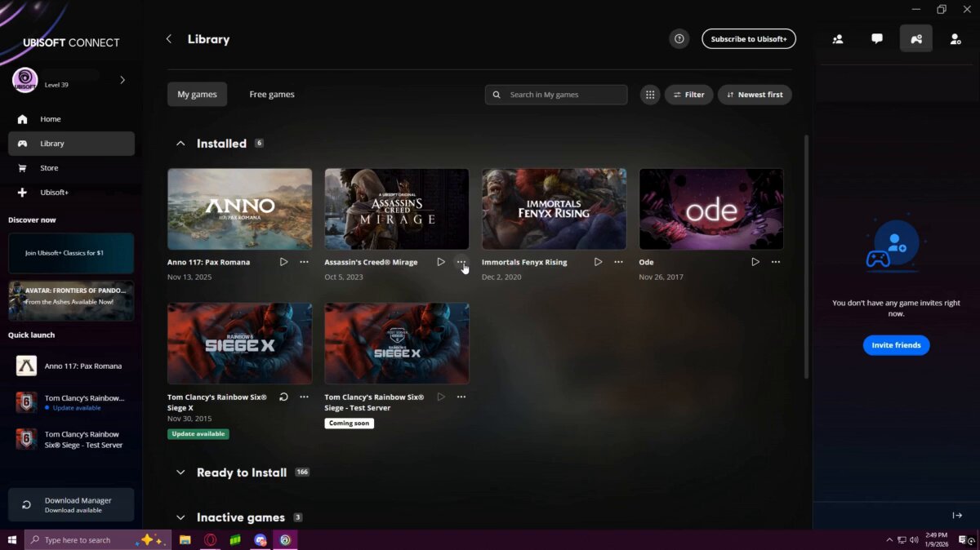
Task: Quick launch Rainbow Six Siege Test Server
Action: pyautogui.click(x=71, y=439)
